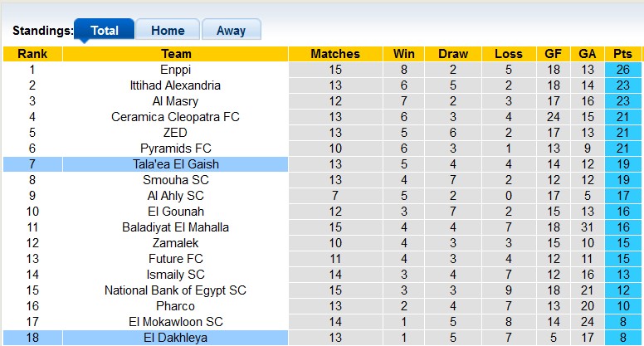Click the Rank column header
644x346 pixels.
pos(32,54)
